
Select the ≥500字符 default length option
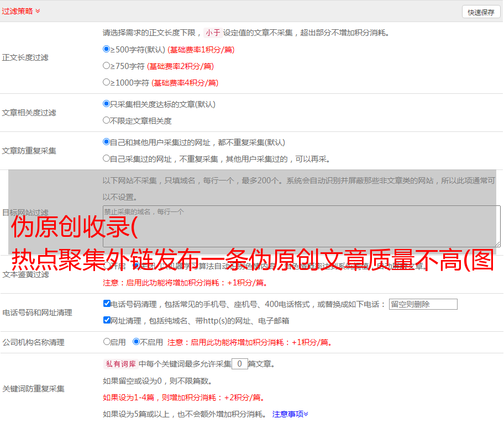point(107,49)
